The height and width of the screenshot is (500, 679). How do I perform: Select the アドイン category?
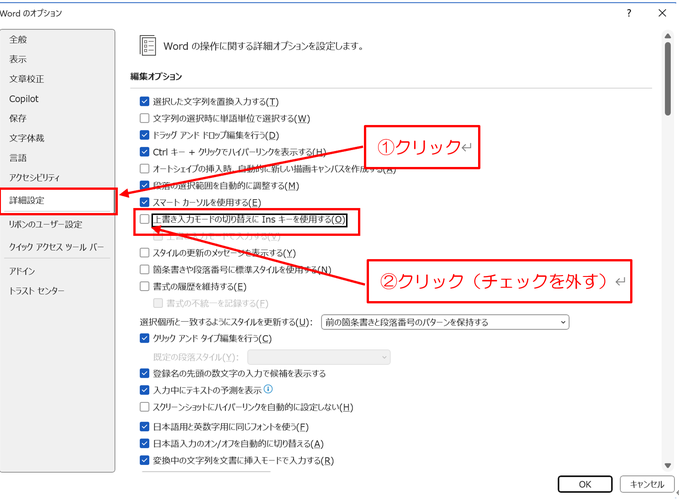coord(22,271)
